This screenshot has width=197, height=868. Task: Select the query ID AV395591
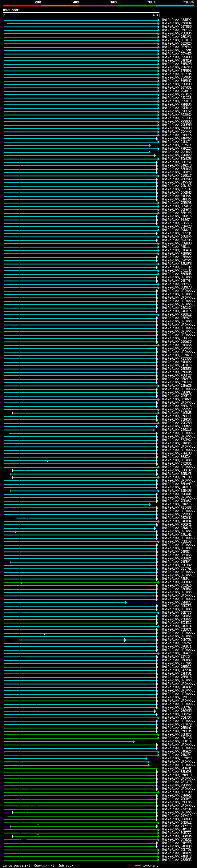click(11, 10)
